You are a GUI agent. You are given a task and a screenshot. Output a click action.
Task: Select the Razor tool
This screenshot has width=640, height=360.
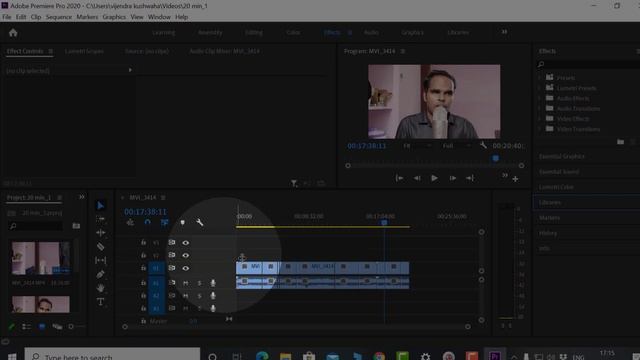(100, 247)
